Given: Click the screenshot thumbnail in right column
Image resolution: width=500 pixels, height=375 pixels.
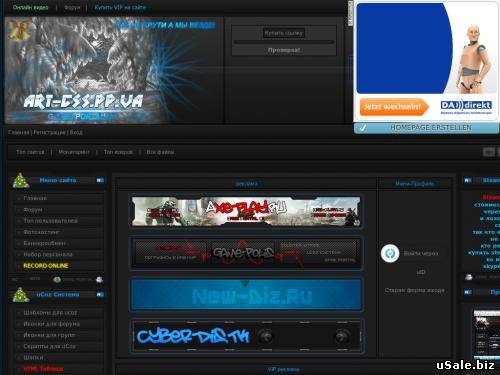Looking at the screenshot, I should tap(487, 334).
